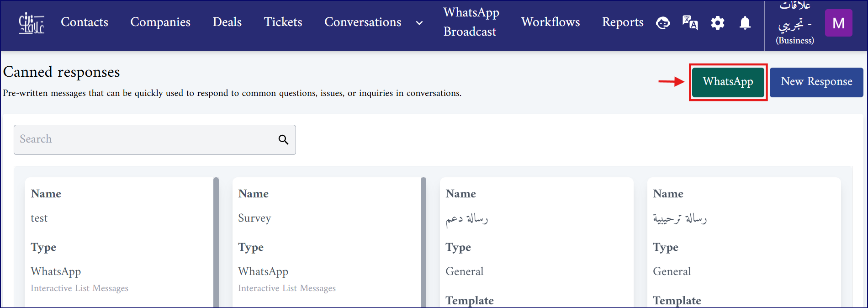Click the scrollbar of the Survey card

(423, 243)
